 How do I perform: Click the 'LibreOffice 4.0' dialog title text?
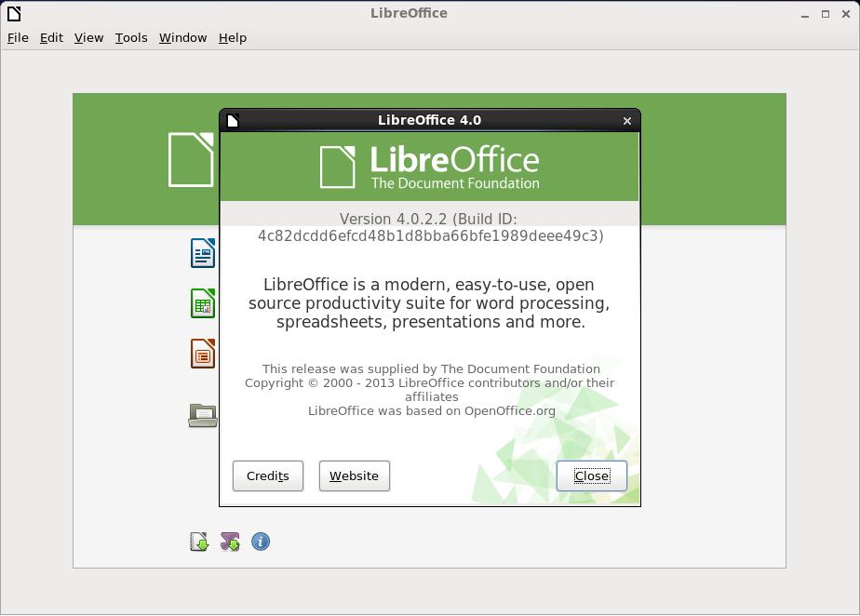429,120
